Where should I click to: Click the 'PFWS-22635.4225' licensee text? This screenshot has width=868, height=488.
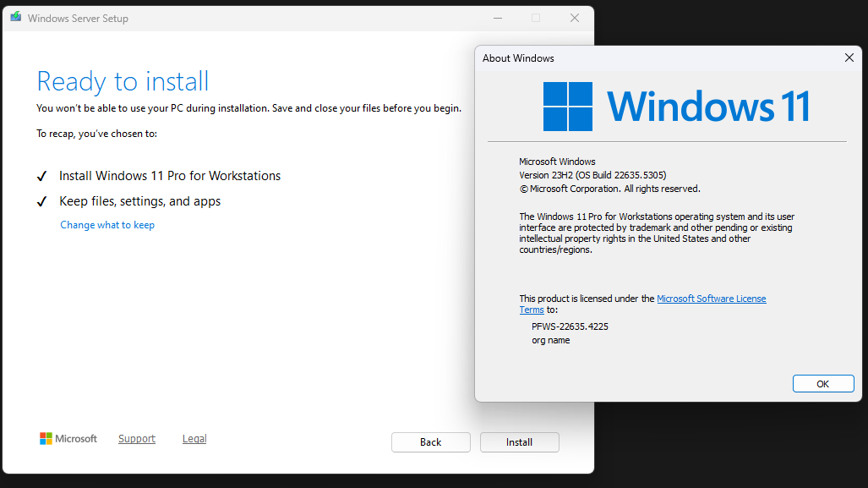570,326
